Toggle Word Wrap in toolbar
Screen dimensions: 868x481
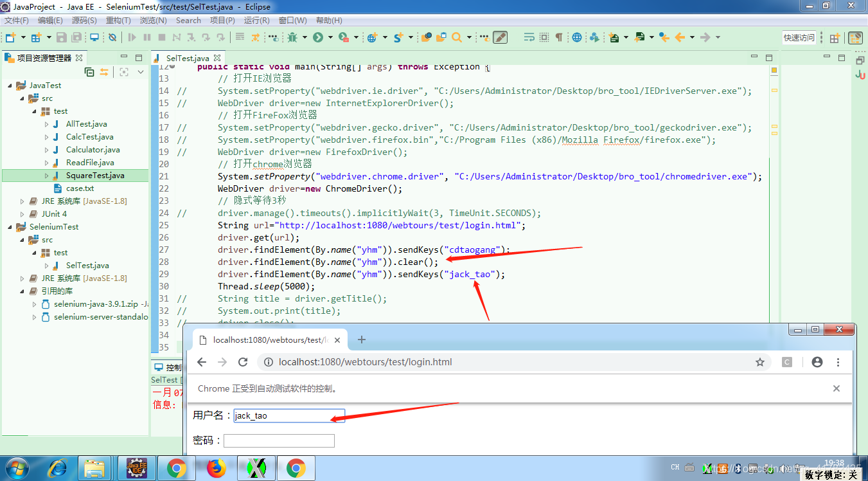point(529,37)
